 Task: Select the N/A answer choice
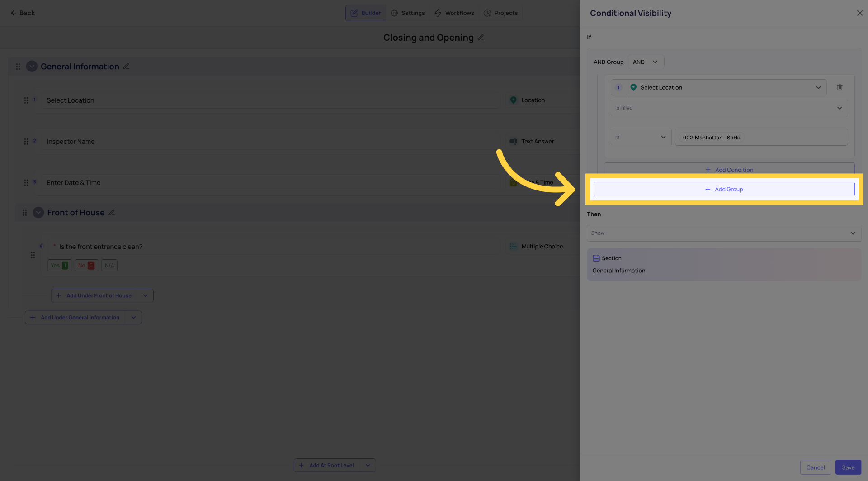pyautogui.click(x=109, y=266)
